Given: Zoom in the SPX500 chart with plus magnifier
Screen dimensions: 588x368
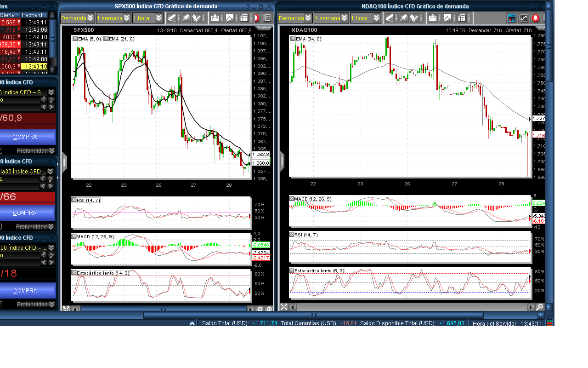Looking at the screenshot, I should [x=269, y=309].
